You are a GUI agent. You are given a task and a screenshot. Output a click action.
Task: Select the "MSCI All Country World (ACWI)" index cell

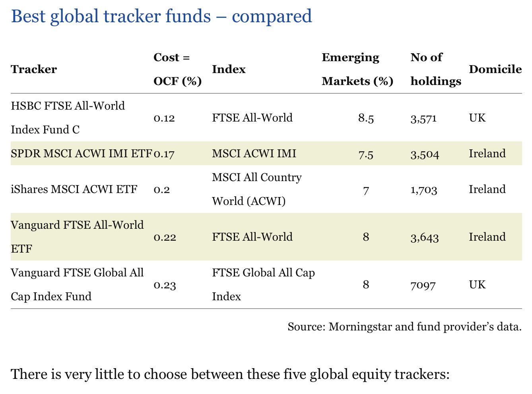(x=256, y=189)
